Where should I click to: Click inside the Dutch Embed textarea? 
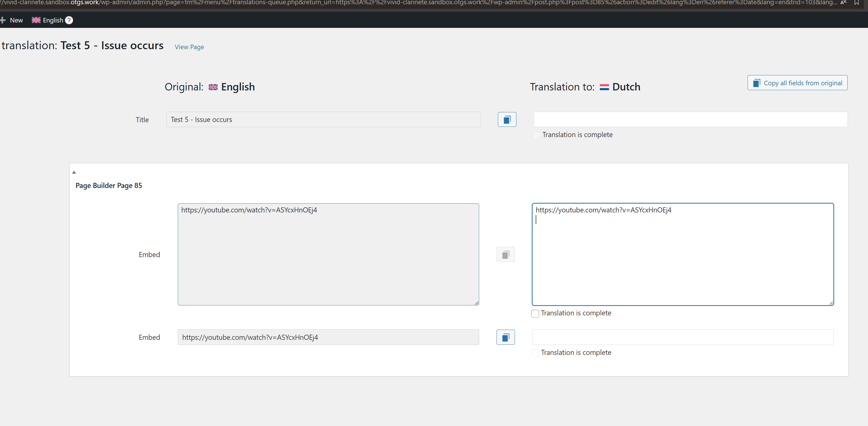[682, 260]
